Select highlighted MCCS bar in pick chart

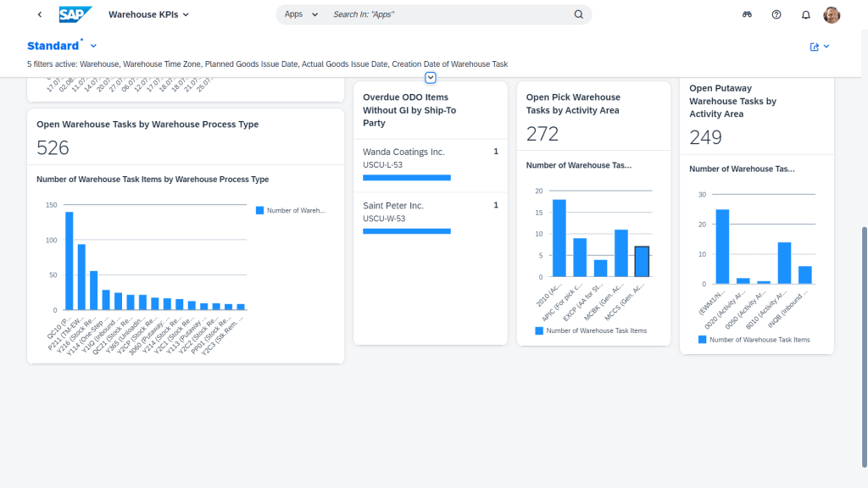tap(642, 262)
